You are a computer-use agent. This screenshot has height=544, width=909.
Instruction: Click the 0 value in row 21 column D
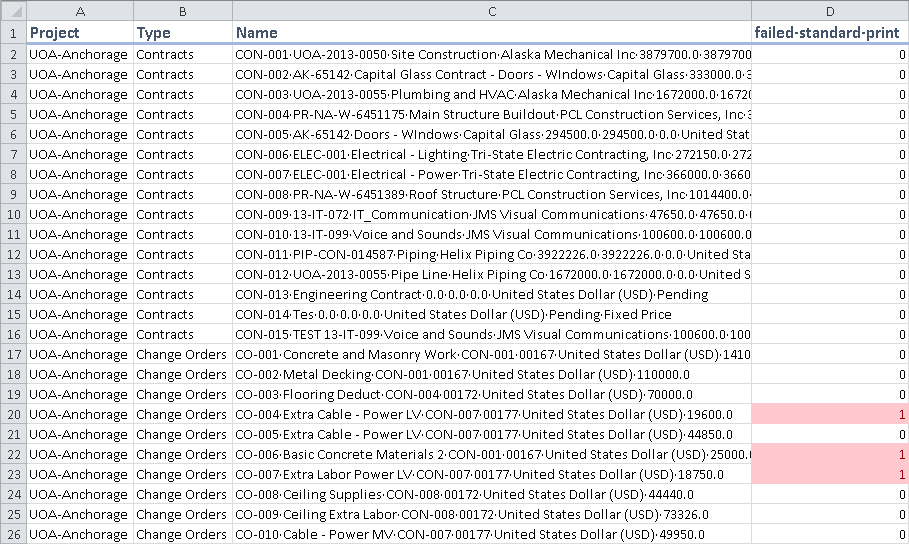click(x=830, y=434)
